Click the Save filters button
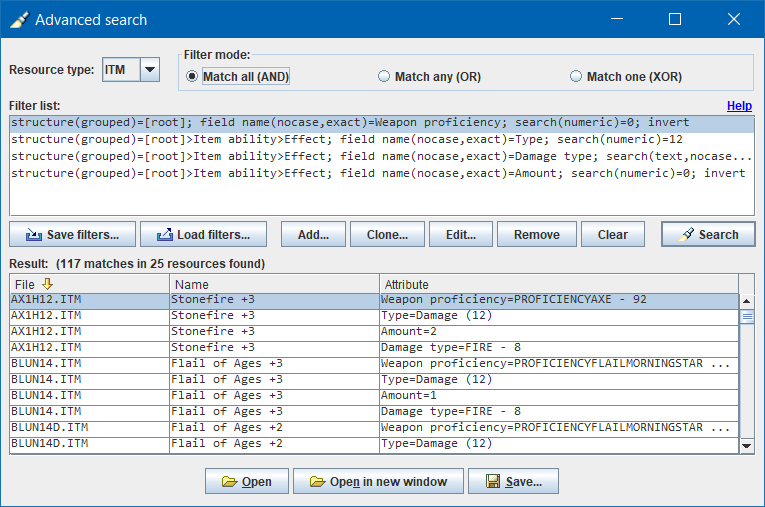 pos(72,235)
